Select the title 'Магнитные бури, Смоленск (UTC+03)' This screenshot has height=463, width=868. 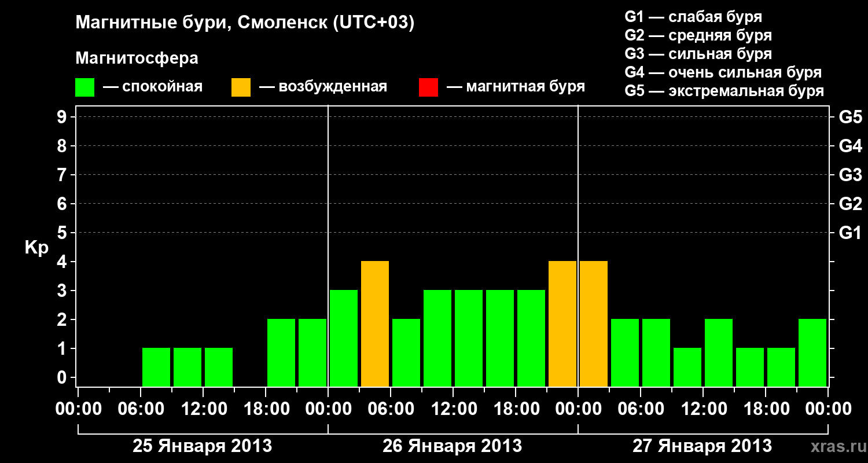tap(245, 24)
